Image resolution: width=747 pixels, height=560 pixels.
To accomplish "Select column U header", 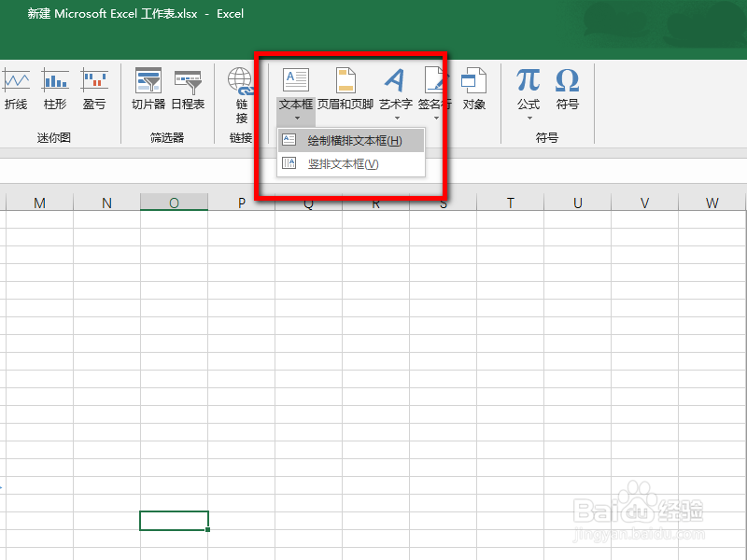I will (x=577, y=203).
